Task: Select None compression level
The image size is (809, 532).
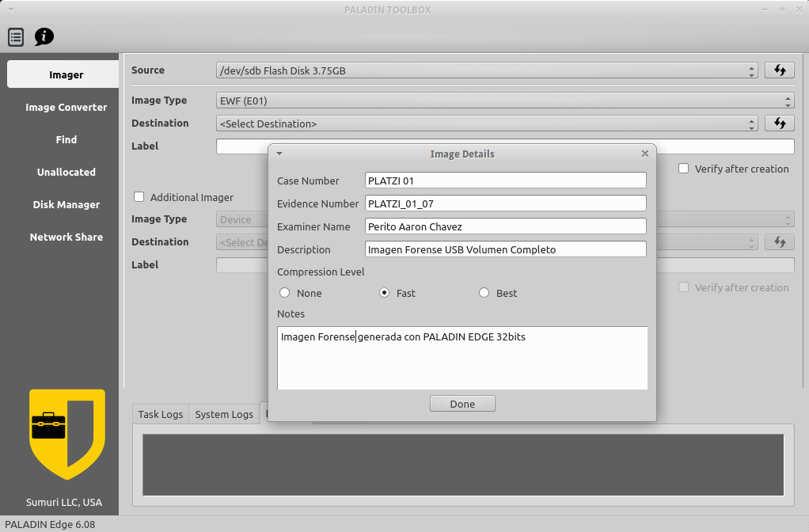Action: [284, 293]
